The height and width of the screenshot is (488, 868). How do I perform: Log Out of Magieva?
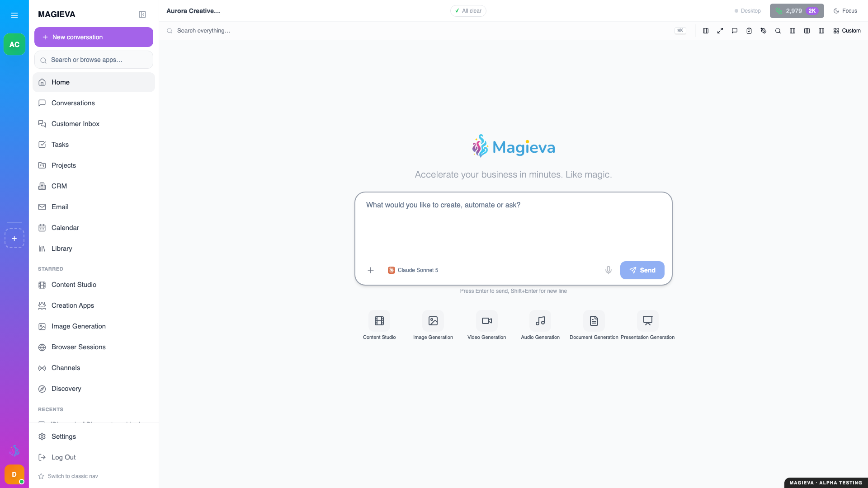coord(94,457)
